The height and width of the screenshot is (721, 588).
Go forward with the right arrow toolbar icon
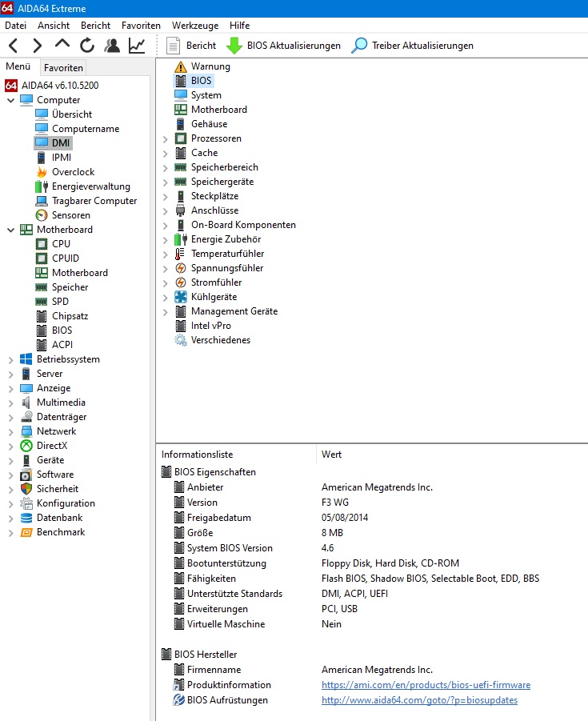[x=38, y=46]
